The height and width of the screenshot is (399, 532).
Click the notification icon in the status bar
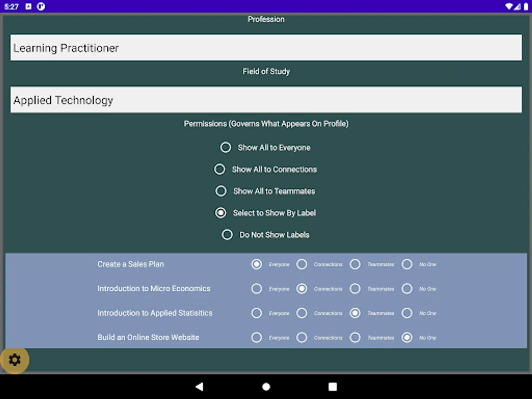29,7
